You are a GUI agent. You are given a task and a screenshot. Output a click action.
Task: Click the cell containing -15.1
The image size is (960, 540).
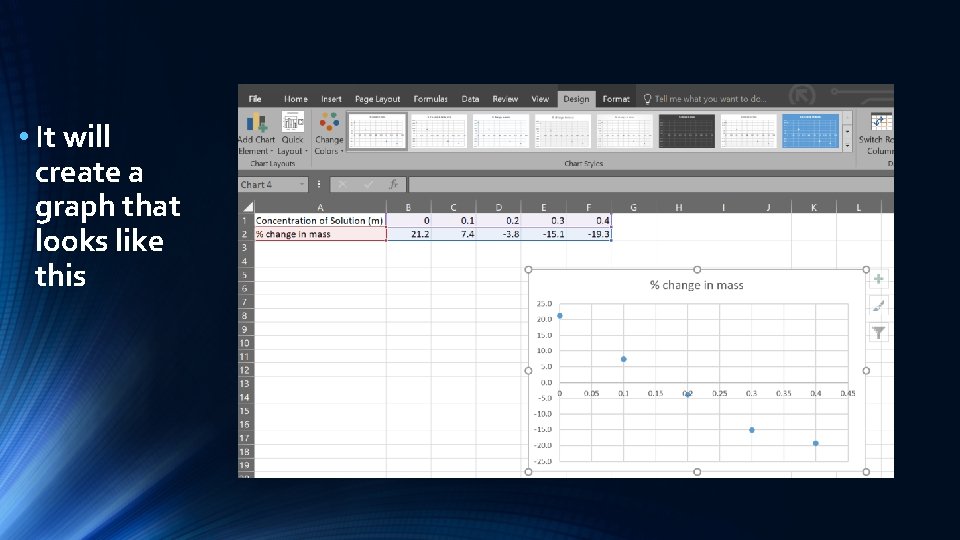tap(544, 234)
